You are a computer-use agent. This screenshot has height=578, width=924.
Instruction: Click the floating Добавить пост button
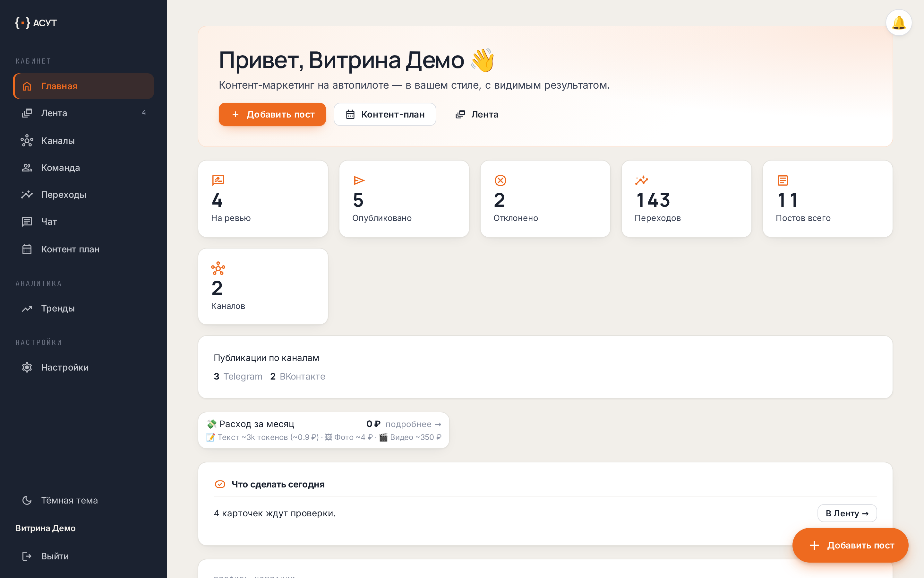point(850,545)
